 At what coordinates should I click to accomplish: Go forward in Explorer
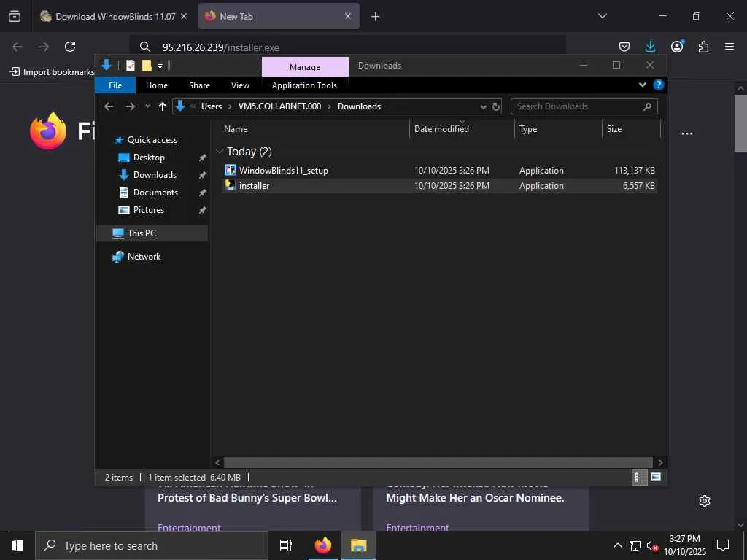pyautogui.click(x=130, y=106)
